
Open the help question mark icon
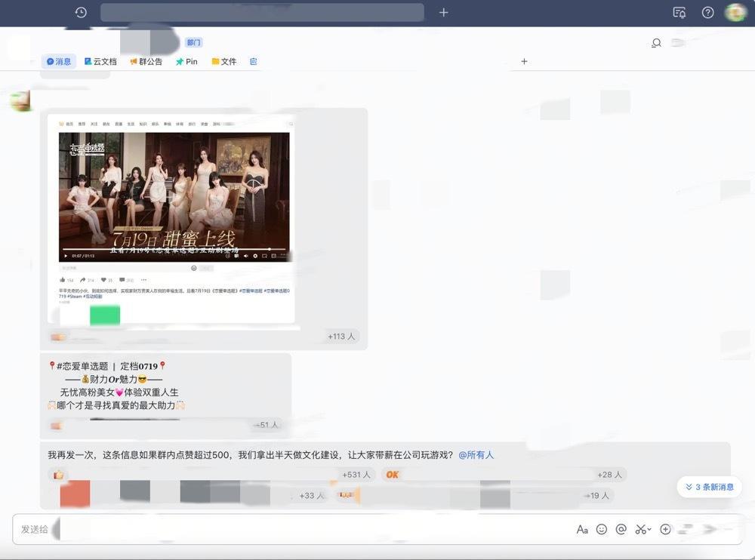[x=708, y=13]
